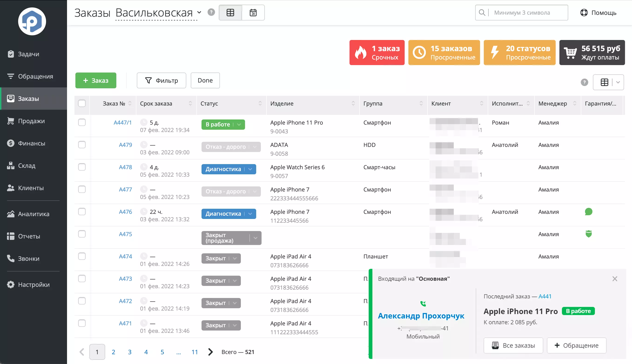This screenshot has height=364, width=632.
Task: Sort by Группа column arrows
Action: click(x=421, y=103)
